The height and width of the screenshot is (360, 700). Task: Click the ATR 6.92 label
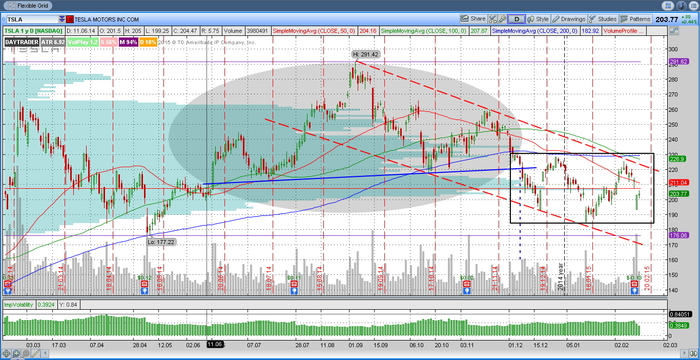coord(53,42)
